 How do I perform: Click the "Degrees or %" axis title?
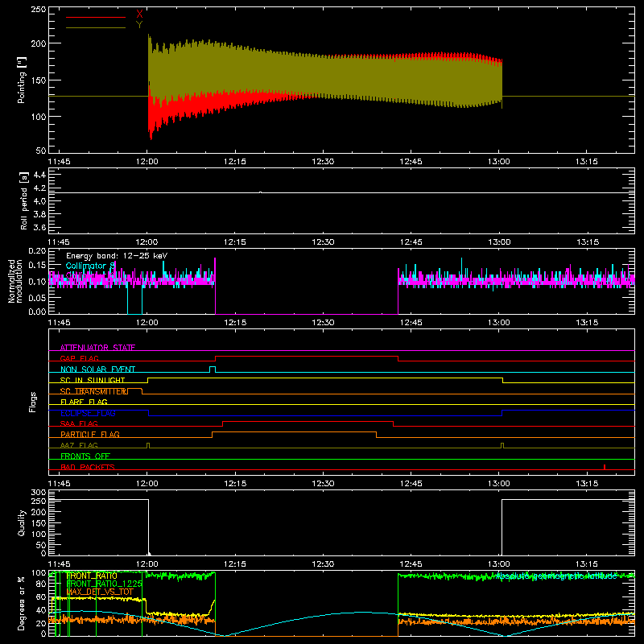(x=22, y=603)
